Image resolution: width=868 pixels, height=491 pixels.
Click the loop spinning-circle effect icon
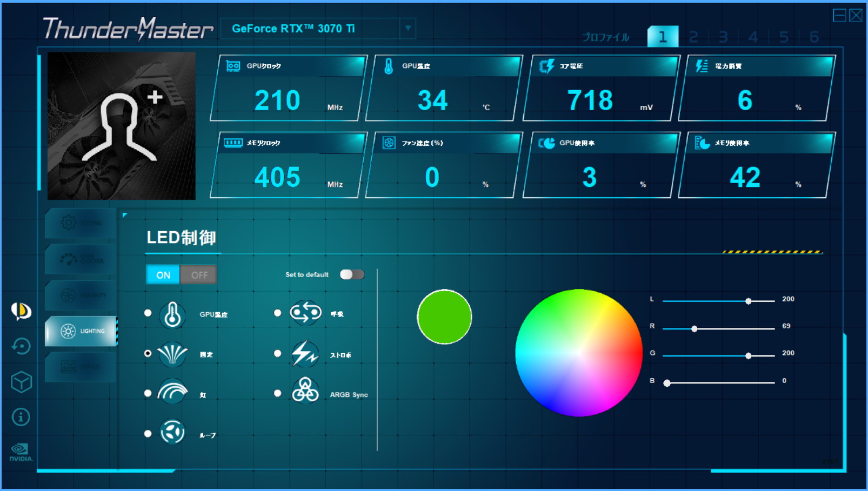point(172,432)
